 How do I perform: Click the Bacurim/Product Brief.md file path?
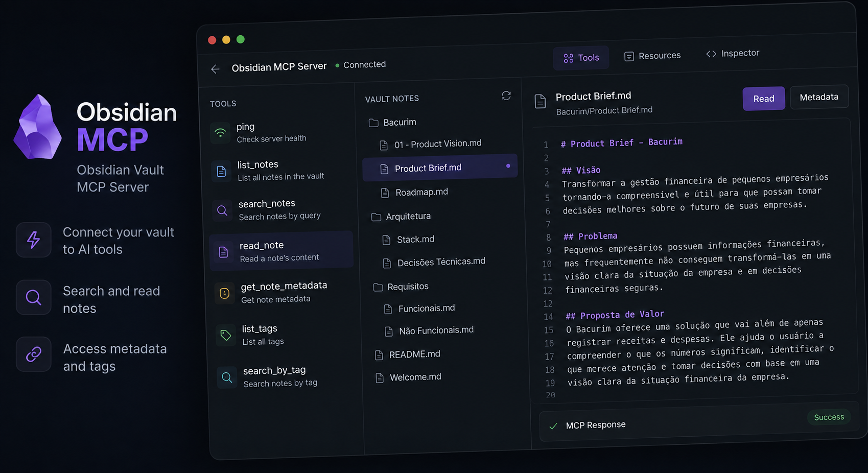pos(604,111)
